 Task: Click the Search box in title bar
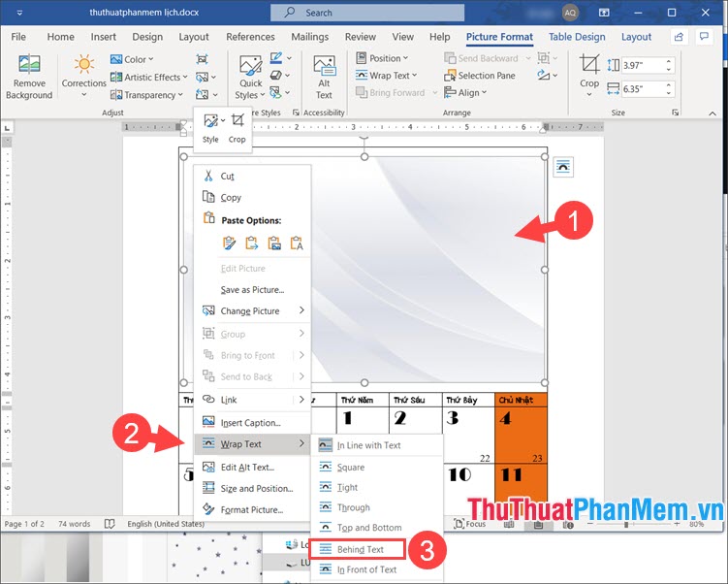(x=367, y=13)
